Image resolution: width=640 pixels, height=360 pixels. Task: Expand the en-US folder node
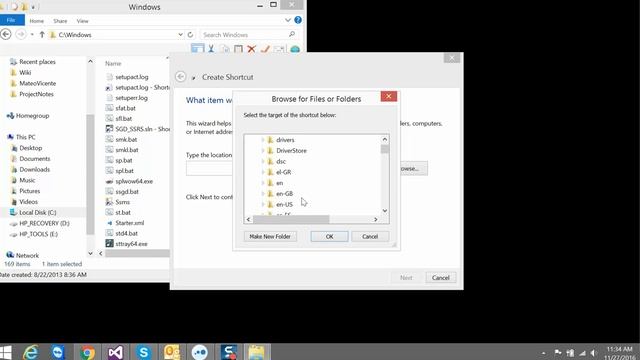pyautogui.click(x=263, y=204)
